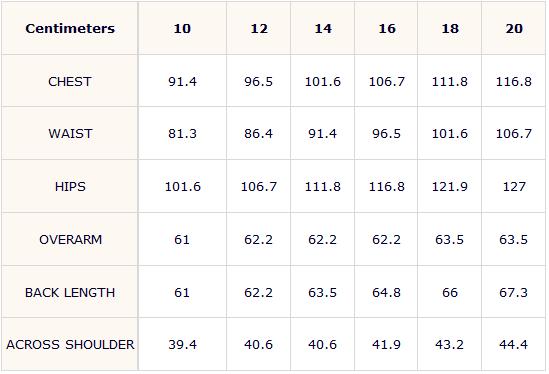
Task: Select across shoulder value 44.4
Action: tap(513, 345)
